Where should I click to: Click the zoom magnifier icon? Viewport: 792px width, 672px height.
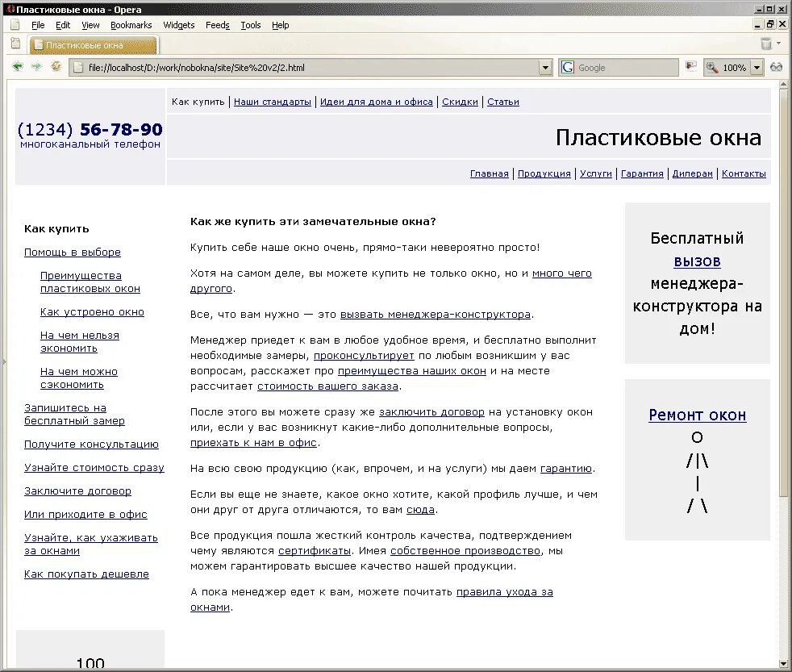(x=712, y=67)
